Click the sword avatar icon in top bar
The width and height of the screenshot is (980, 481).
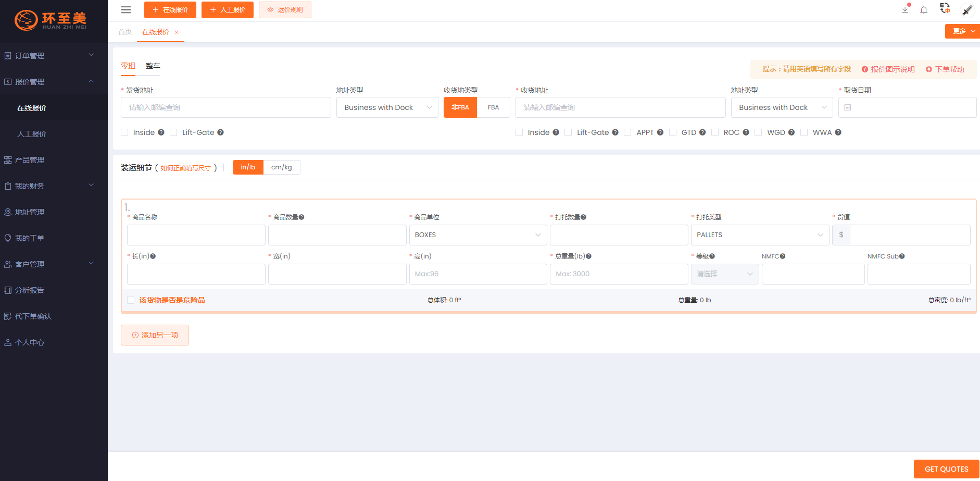coord(967,9)
